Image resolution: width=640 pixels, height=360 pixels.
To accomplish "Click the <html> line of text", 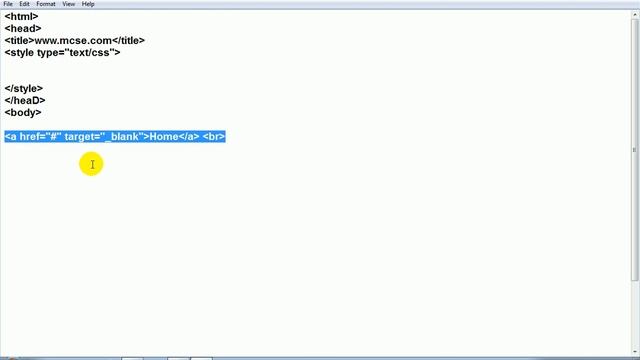I will 21,16.
